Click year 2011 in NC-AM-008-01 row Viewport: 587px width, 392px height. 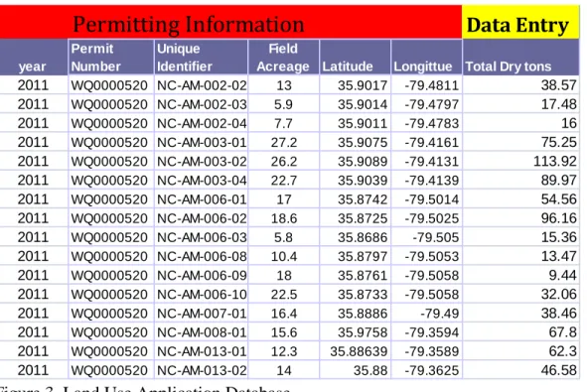(34, 332)
